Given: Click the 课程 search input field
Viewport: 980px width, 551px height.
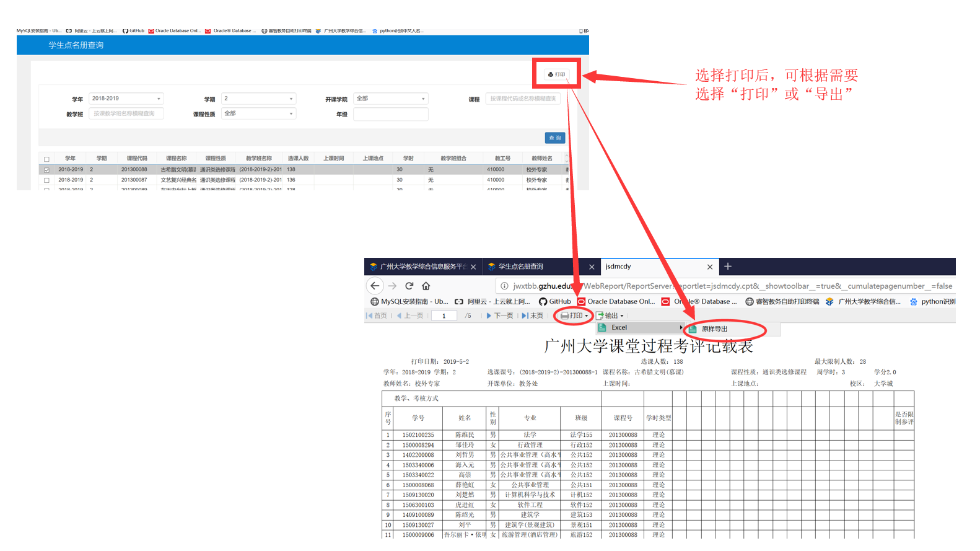Looking at the screenshot, I should tap(523, 99).
